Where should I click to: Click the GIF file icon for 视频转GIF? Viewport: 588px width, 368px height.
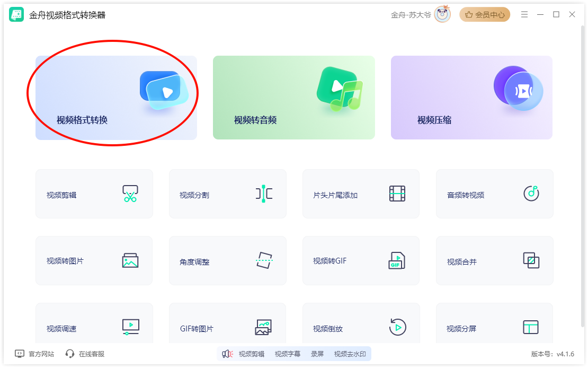(397, 260)
